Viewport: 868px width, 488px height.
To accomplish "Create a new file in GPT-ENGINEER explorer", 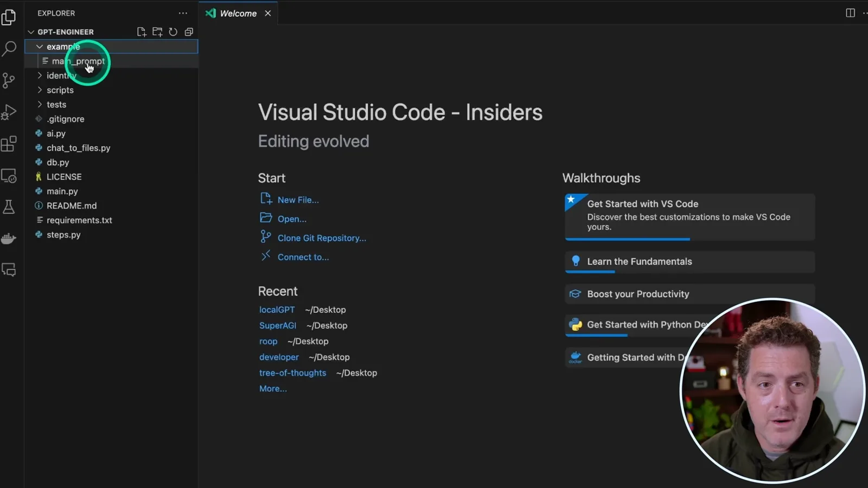I will 142,32.
